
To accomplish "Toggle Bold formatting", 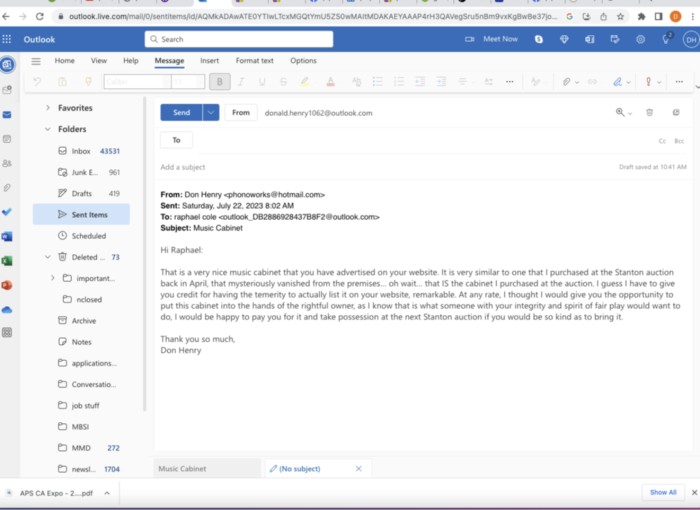I will [x=219, y=82].
